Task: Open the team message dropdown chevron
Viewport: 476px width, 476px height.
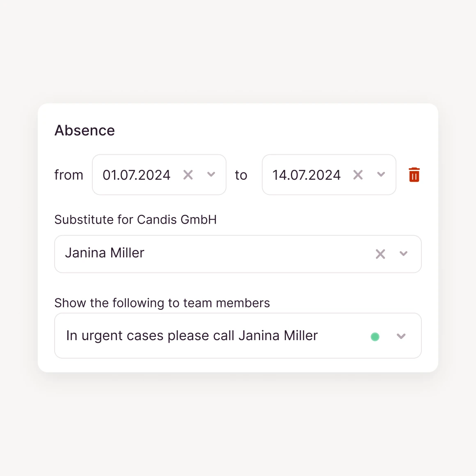Action: coord(401,336)
